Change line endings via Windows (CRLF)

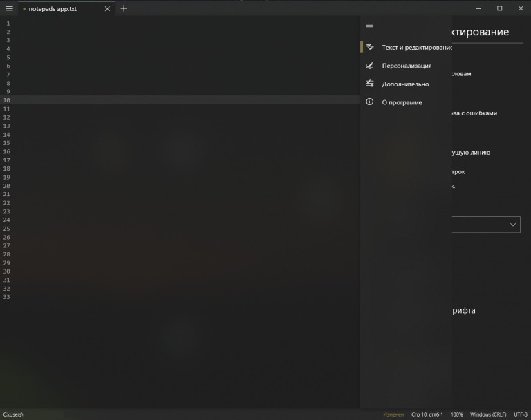click(x=488, y=414)
